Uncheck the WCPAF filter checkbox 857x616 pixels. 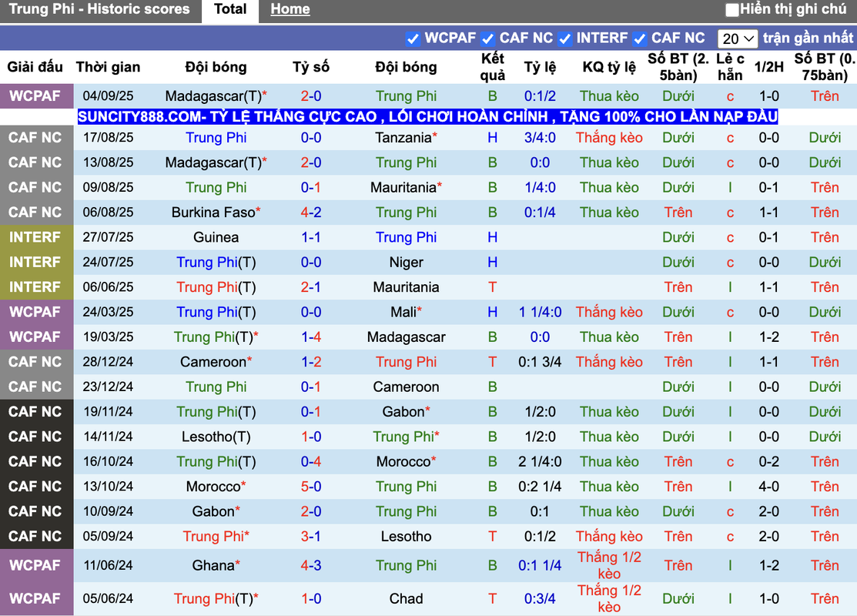coord(413,38)
